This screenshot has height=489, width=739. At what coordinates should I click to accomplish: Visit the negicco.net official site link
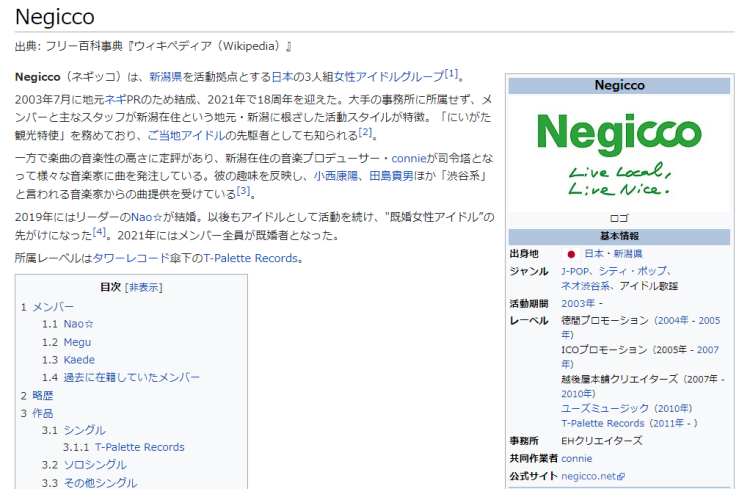tap(589, 476)
